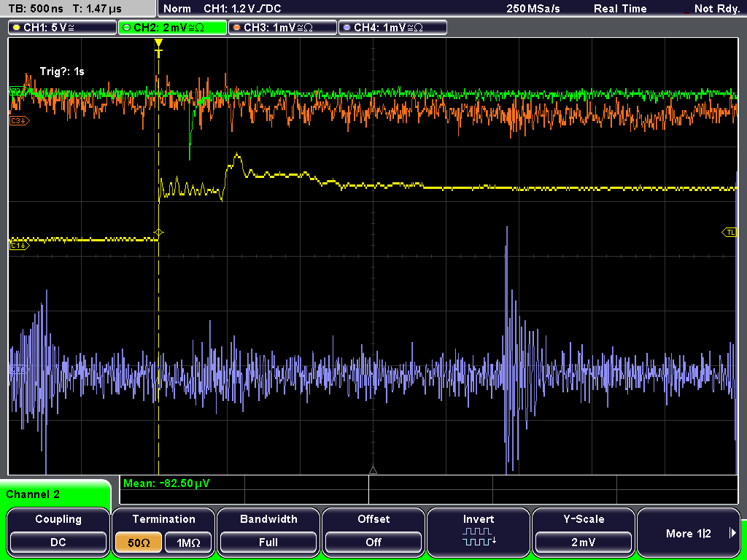Click the C3 ground level marker
The width and height of the screenshot is (747, 560).
[19, 121]
